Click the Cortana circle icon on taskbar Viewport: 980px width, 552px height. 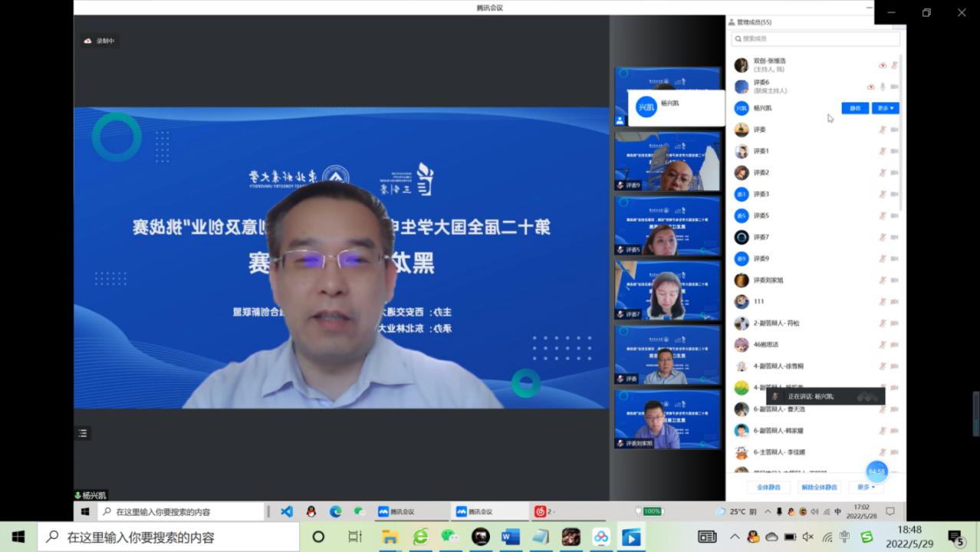pyautogui.click(x=318, y=537)
